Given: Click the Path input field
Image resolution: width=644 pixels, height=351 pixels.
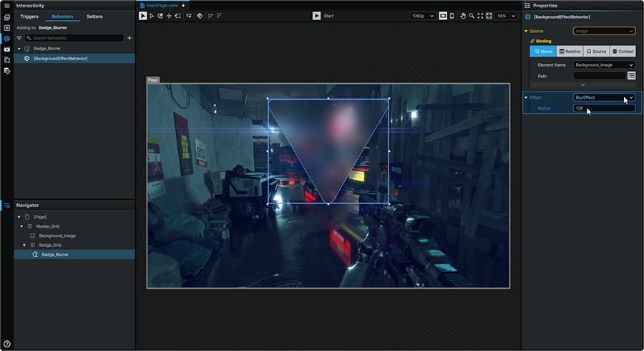Looking at the screenshot, I should point(599,76).
